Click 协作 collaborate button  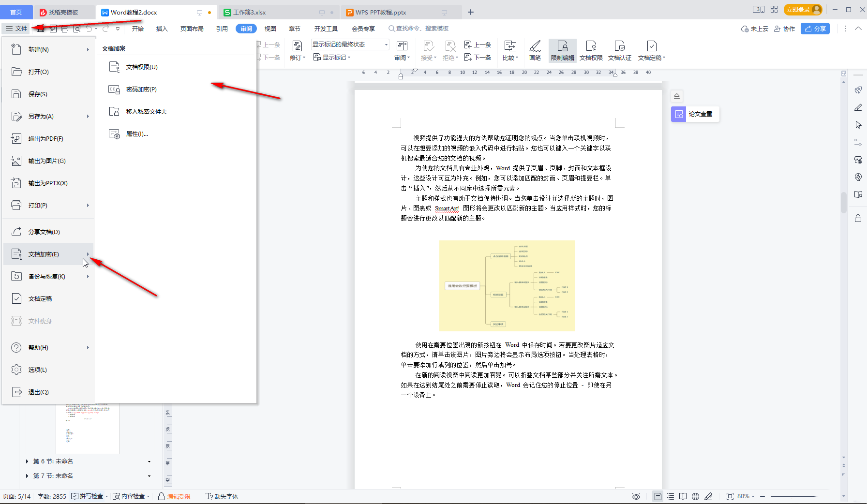pos(784,29)
